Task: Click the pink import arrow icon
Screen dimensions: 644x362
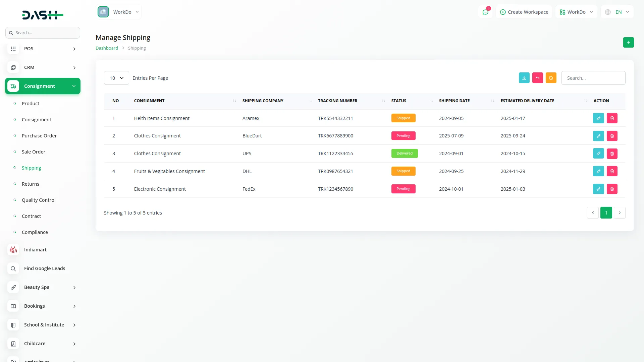Action: click(x=537, y=78)
